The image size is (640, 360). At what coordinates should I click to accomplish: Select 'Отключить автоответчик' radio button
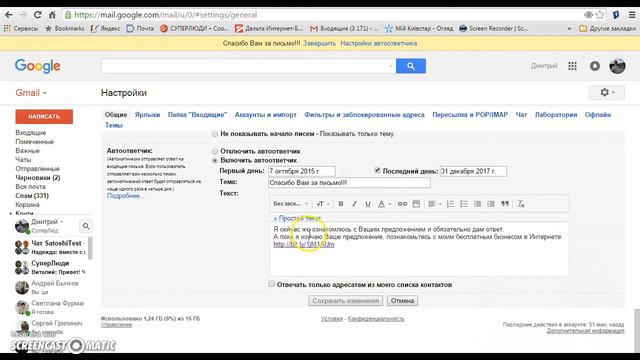click(x=215, y=151)
